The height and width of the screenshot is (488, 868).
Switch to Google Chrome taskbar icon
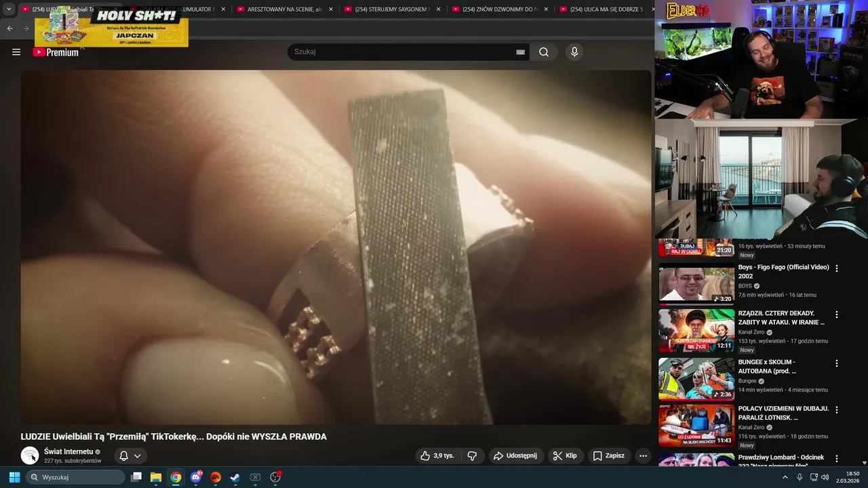[x=176, y=477]
